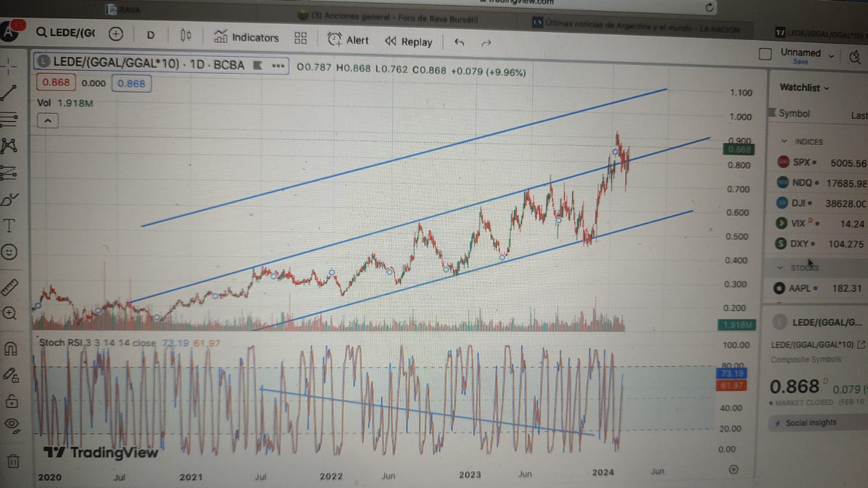Select the crosshair cursor tool
The width and height of the screenshot is (868, 488).
click(9, 66)
